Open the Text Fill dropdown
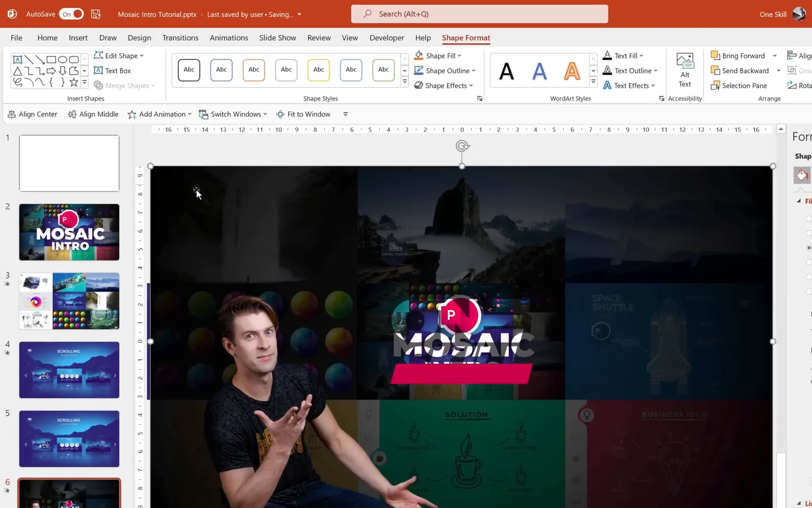Screen dimensions: 812x508 pos(623,56)
